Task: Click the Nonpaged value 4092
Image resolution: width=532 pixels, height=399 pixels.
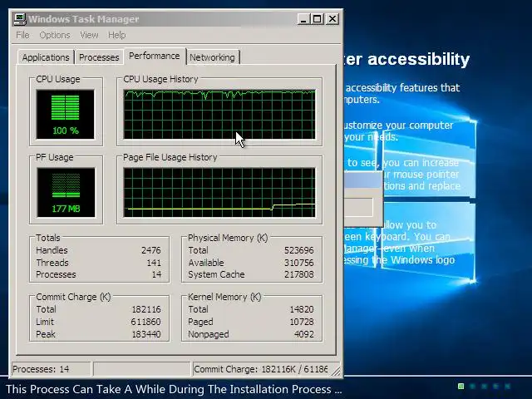Action: point(304,334)
